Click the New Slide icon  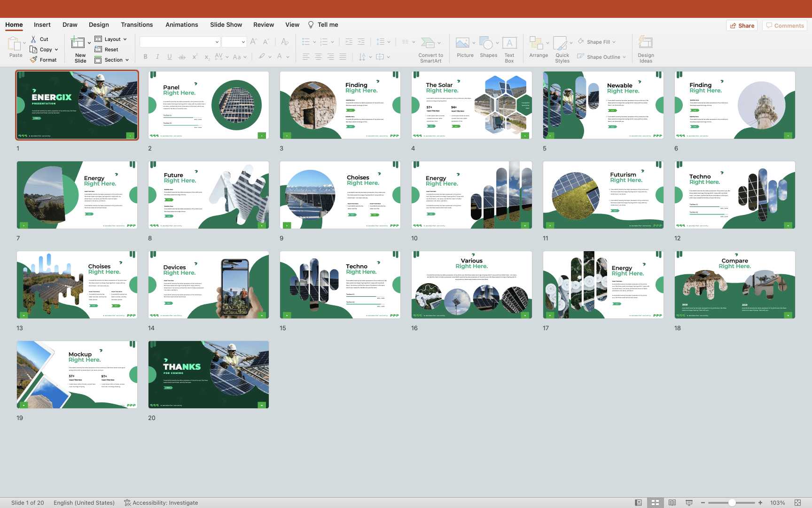point(78,43)
